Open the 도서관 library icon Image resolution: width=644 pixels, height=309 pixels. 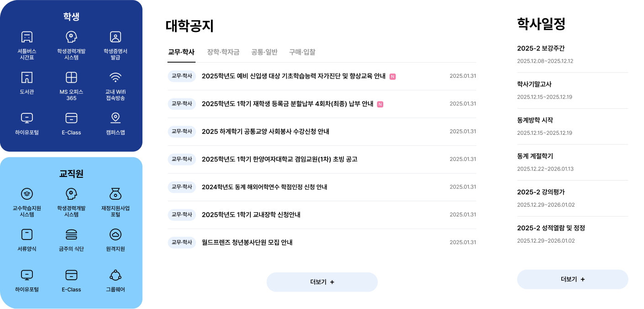pos(27,77)
